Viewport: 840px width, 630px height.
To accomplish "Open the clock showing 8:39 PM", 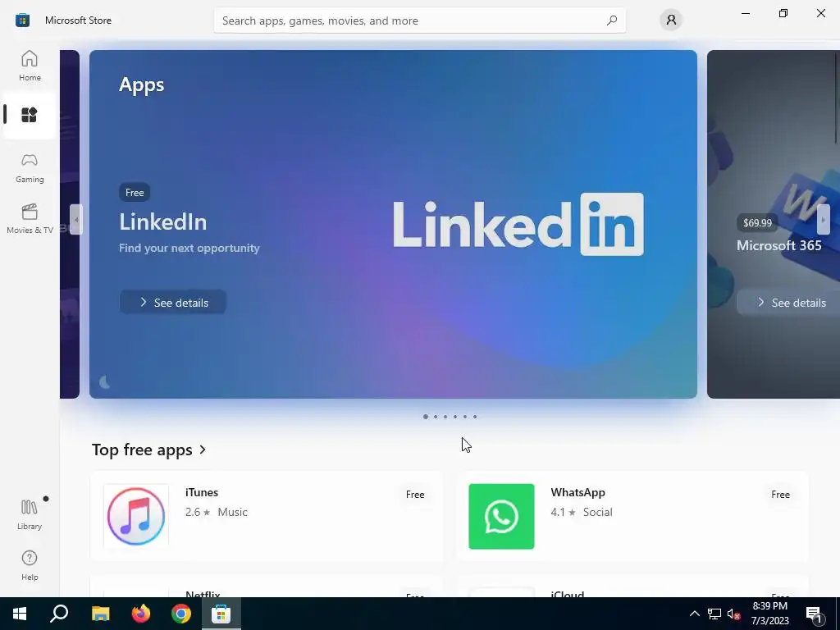I will click(769, 614).
